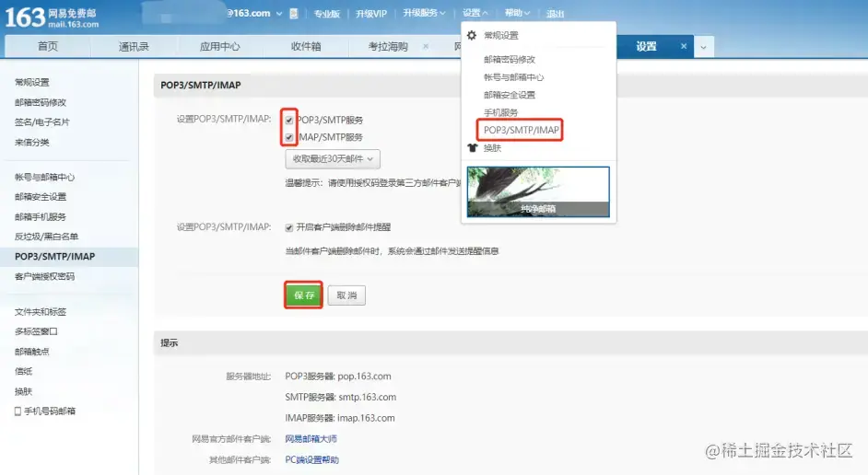Click the SMTP服务器: smtp.163.com text
The image size is (868, 475).
[x=340, y=397]
